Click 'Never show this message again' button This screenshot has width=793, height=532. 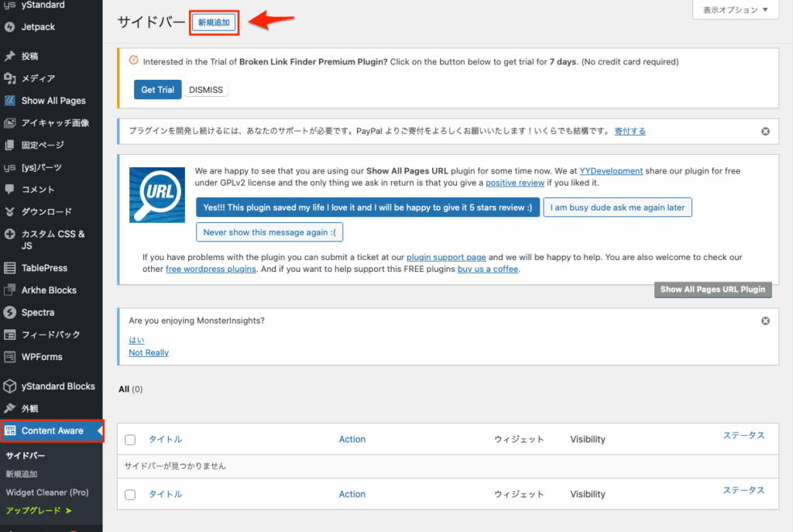pyautogui.click(x=269, y=232)
